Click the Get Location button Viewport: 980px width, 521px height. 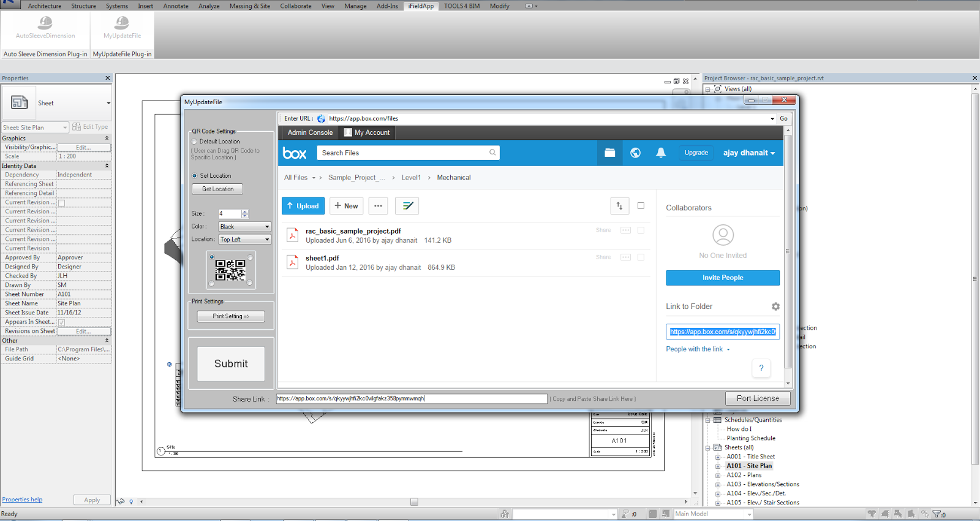217,189
